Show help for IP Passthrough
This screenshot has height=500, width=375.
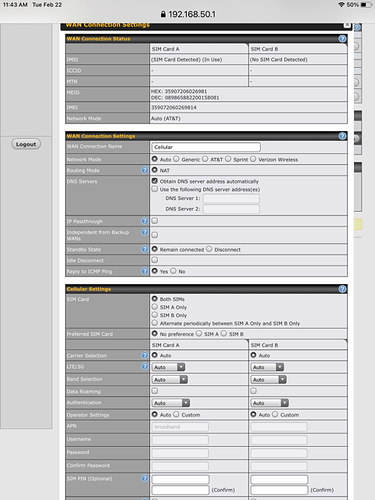click(145, 221)
